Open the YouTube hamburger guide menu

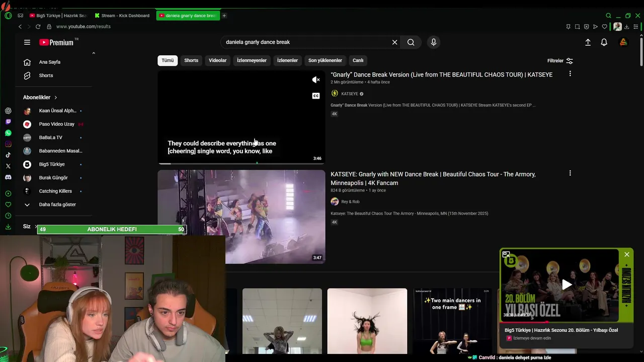(x=27, y=42)
